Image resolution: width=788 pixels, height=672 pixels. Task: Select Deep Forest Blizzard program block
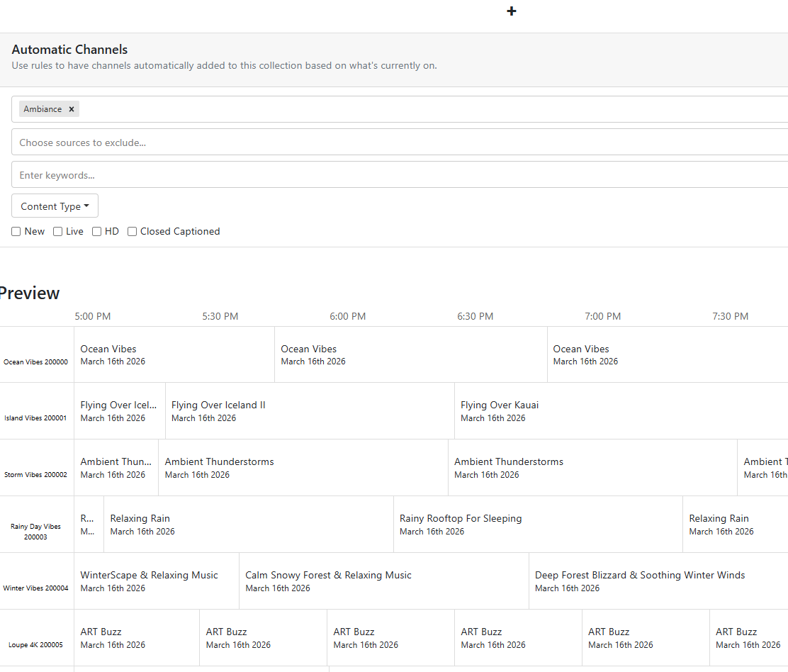(x=640, y=581)
